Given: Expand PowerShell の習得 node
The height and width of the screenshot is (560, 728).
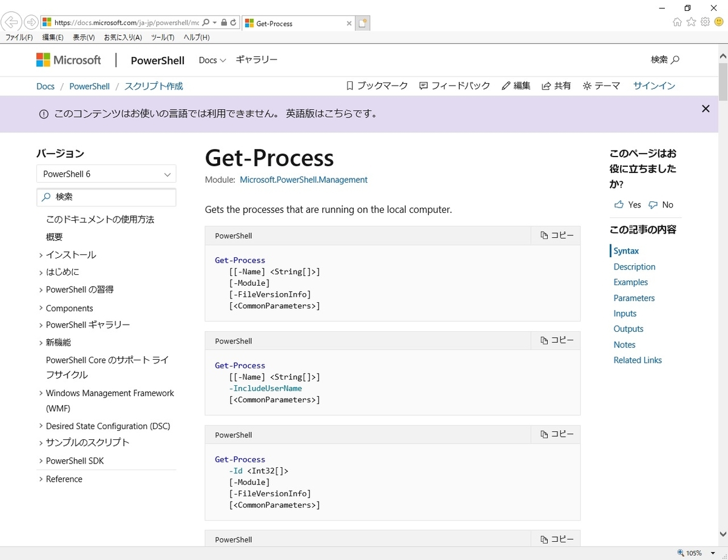Looking at the screenshot, I should (41, 290).
